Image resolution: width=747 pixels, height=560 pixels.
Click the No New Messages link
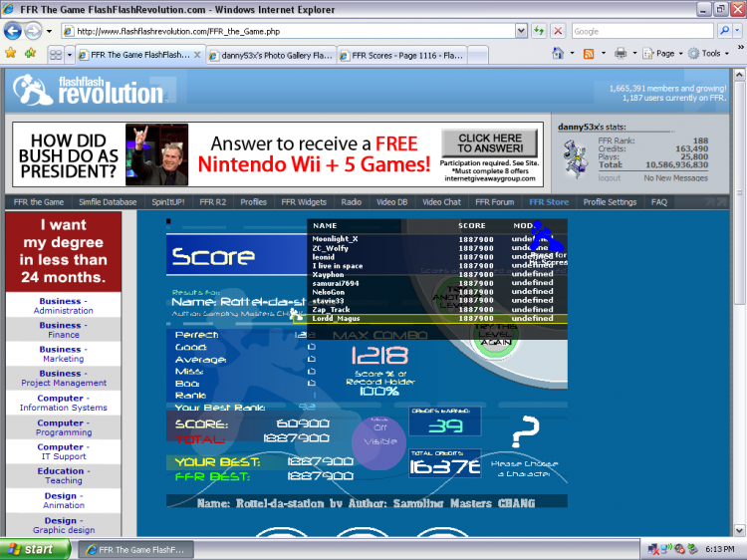tap(675, 177)
